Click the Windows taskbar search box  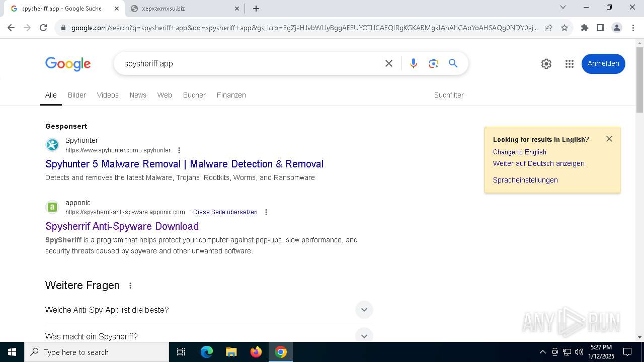[x=97, y=352]
